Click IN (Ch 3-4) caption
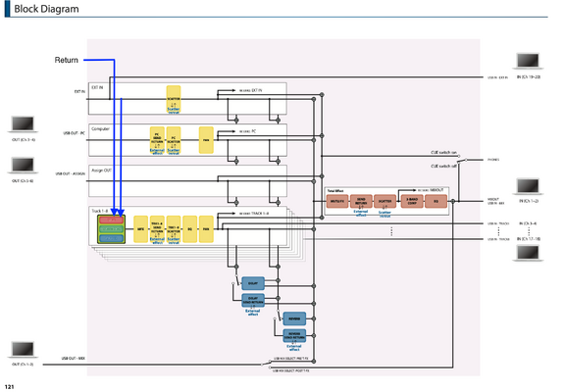The width and height of the screenshot is (564, 392). coord(528,223)
